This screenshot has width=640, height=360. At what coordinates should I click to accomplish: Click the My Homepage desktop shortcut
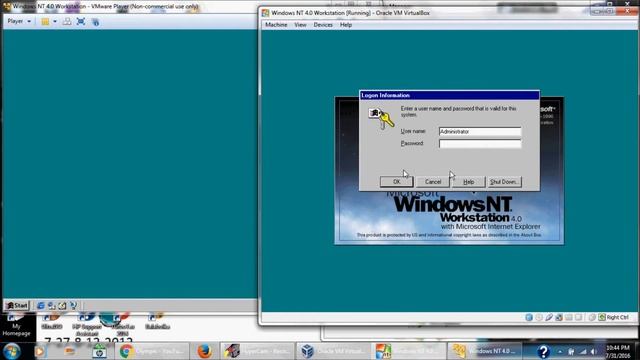[16, 325]
